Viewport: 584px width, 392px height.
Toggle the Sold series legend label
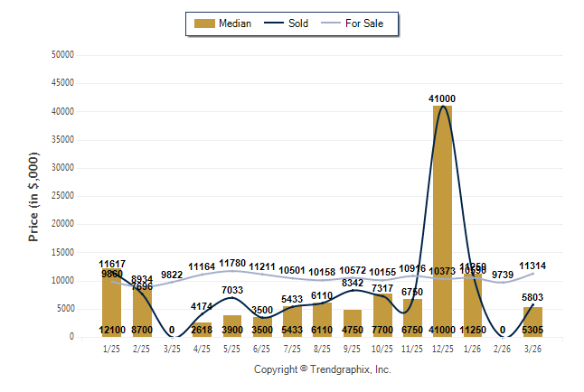tap(298, 23)
